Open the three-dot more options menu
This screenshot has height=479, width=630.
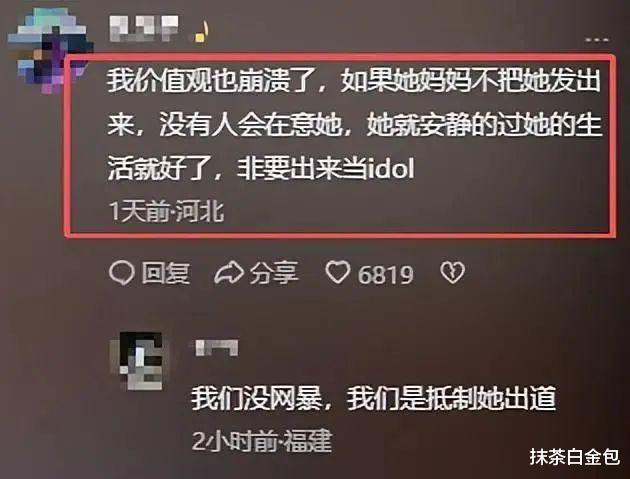[x=597, y=39]
